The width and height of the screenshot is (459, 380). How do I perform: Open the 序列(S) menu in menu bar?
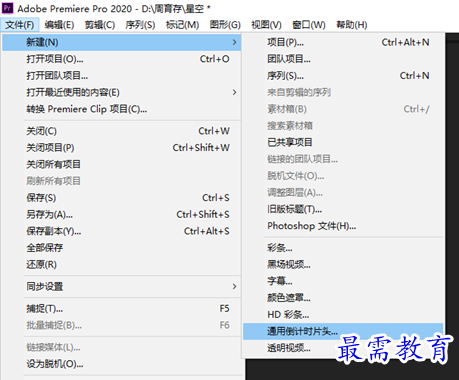pyautogui.click(x=140, y=25)
